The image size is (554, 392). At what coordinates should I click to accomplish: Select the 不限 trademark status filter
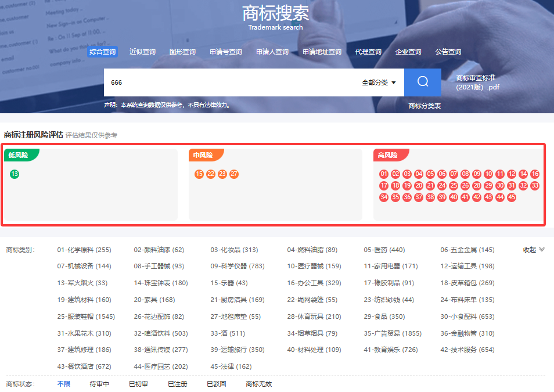click(x=63, y=384)
